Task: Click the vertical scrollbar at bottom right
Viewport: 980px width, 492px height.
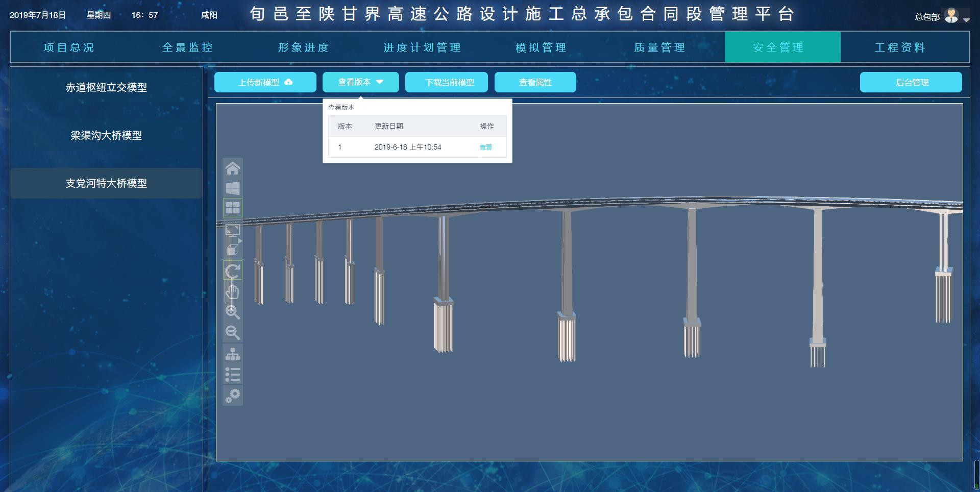Action: pos(976,475)
